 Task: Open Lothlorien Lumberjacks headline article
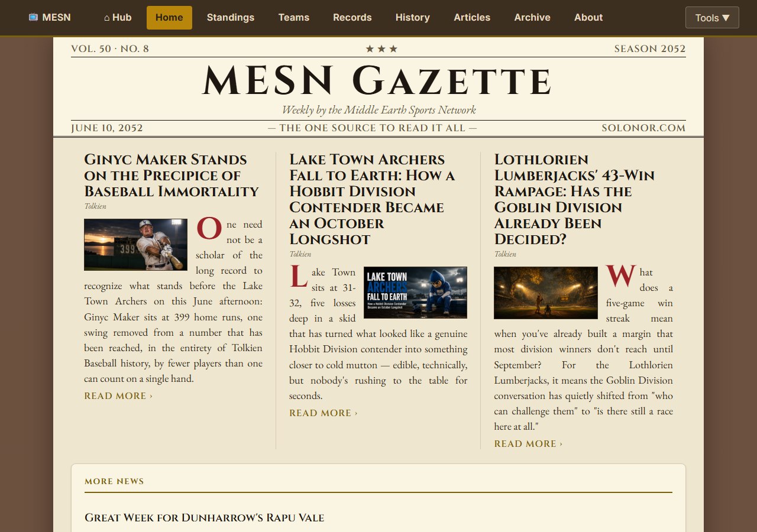click(574, 199)
